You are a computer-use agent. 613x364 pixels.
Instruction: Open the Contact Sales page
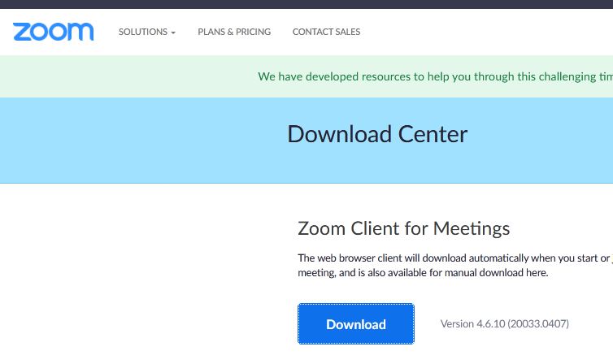click(326, 32)
